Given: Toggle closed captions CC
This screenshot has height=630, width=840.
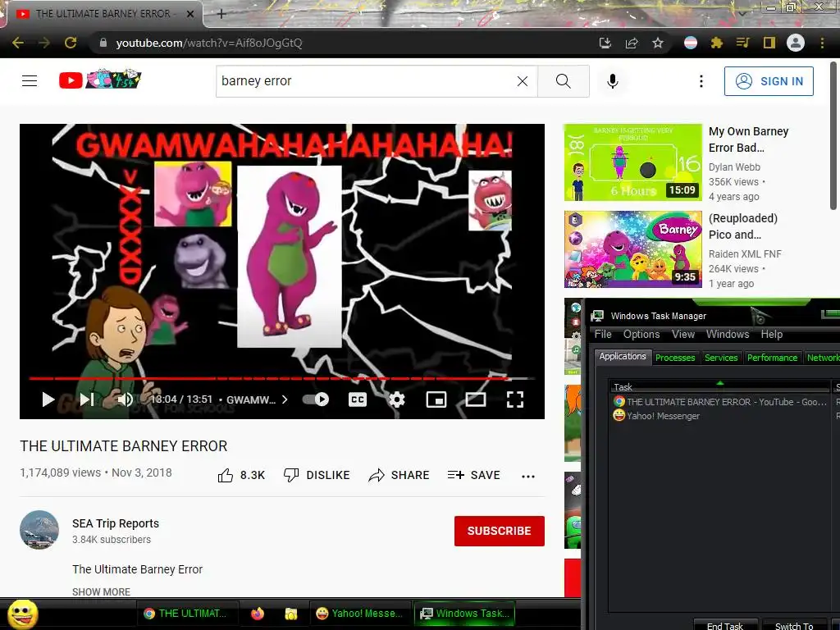Looking at the screenshot, I should [358, 399].
